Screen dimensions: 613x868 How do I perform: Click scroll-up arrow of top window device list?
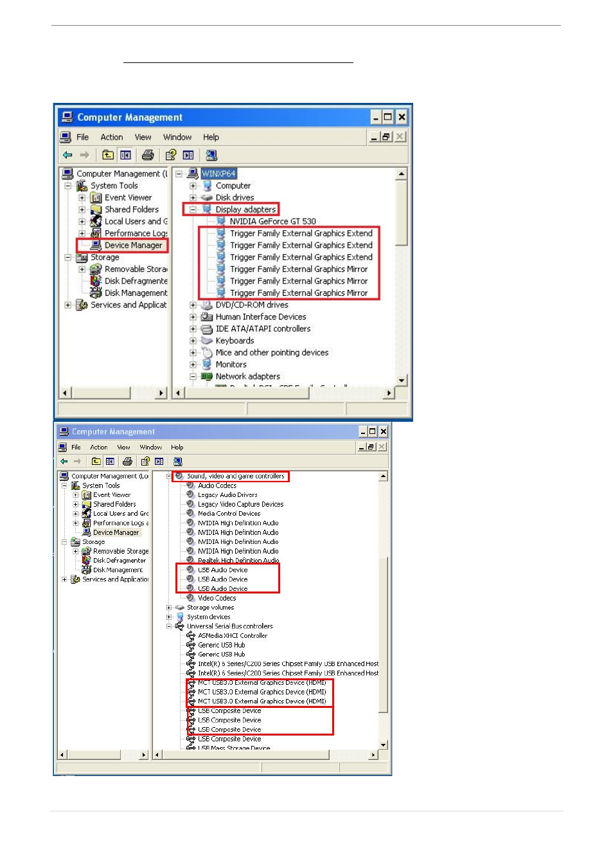[x=402, y=174]
